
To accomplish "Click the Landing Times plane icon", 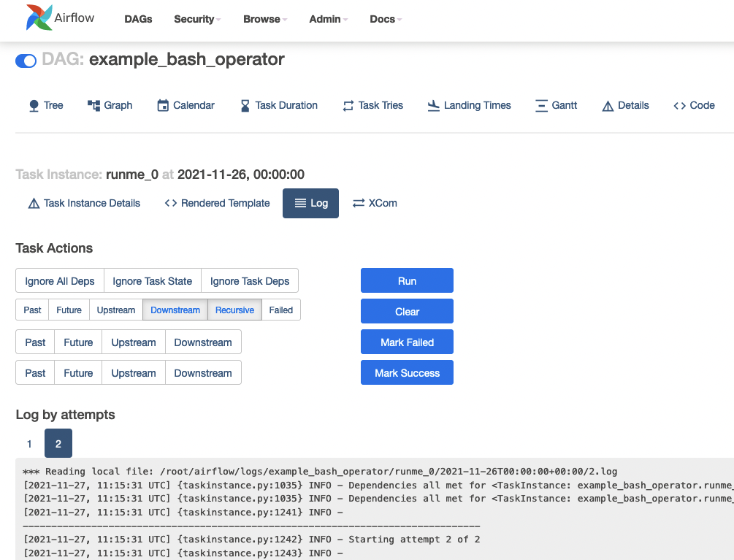I will (434, 106).
